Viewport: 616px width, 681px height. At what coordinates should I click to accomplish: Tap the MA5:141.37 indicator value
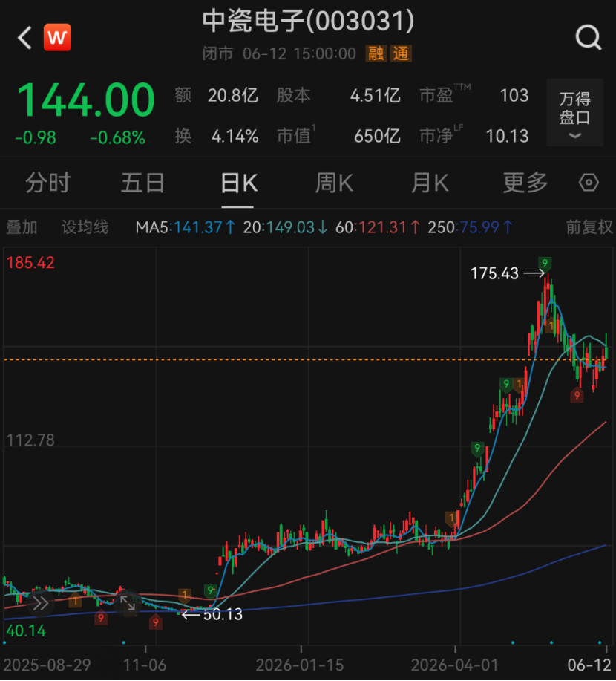186,227
